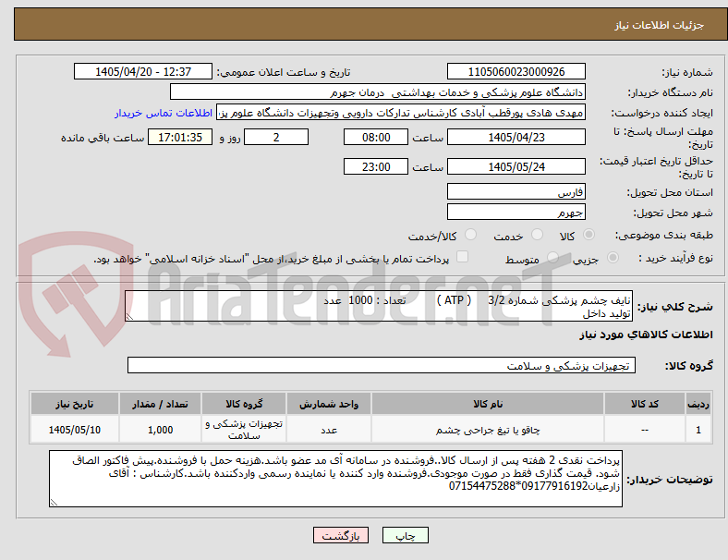Click the remaining time field 17:01:35

point(180,137)
